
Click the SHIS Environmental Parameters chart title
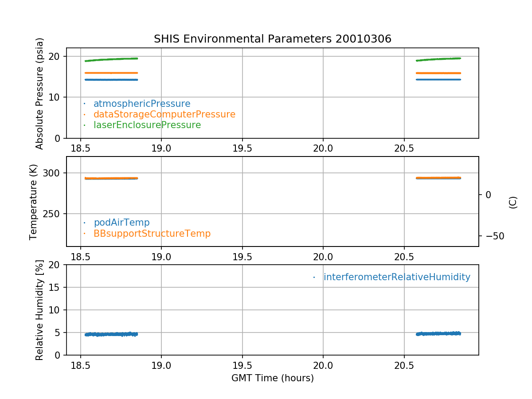(272, 39)
